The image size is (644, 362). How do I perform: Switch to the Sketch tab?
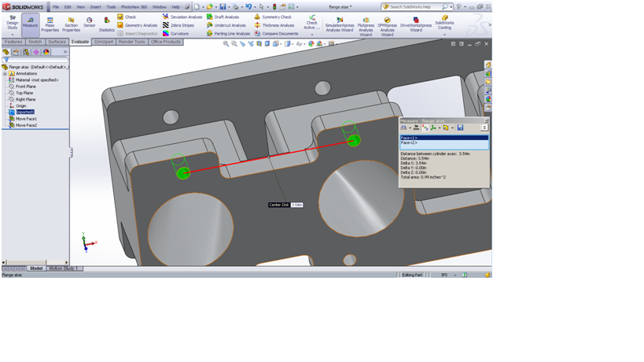[x=35, y=42]
